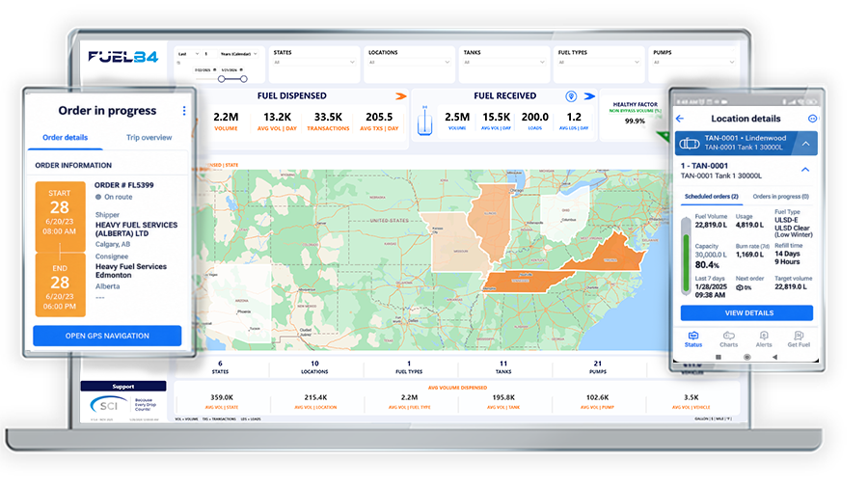The height and width of the screenshot is (486, 868).
Task: Open the three-dot menu in Order in progress
Action: click(184, 111)
